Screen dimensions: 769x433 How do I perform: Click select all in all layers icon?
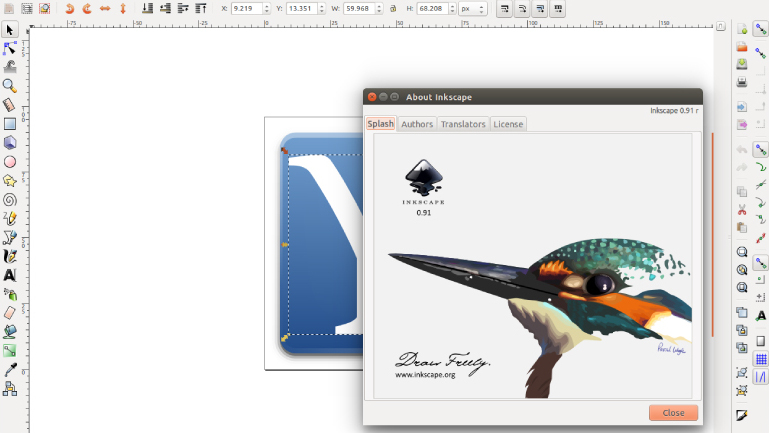coord(27,8)
